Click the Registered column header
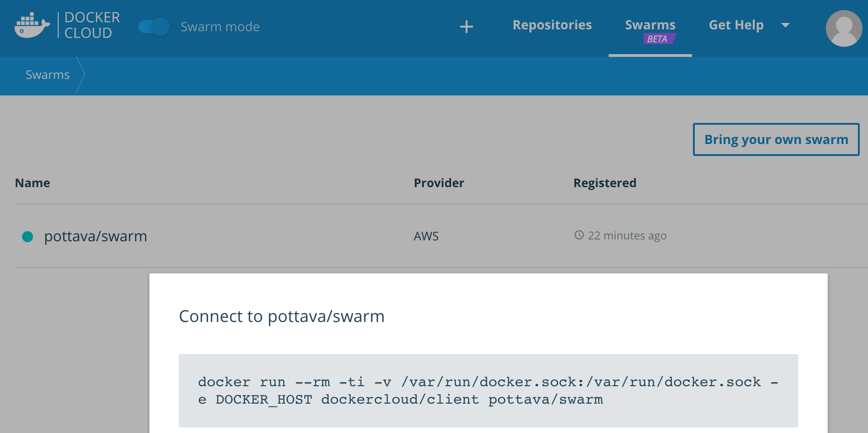This screenshot has width=868, height=433. pyautogui.click(x=604, y=183)
